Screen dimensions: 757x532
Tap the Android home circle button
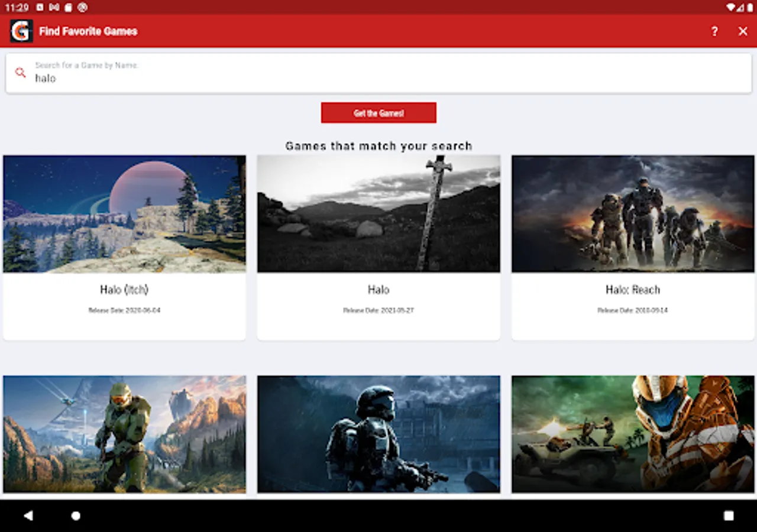(76, 515)
